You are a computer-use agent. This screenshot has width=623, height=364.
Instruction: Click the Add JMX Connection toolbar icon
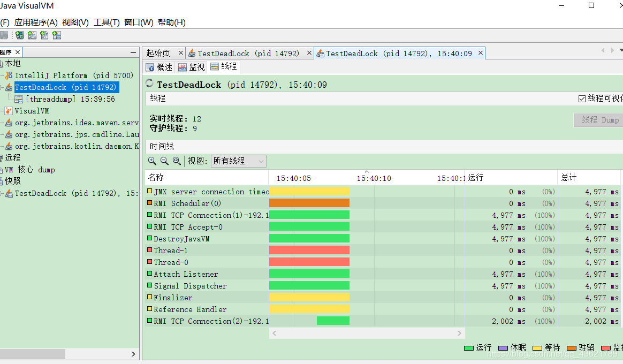coord(32,35)
